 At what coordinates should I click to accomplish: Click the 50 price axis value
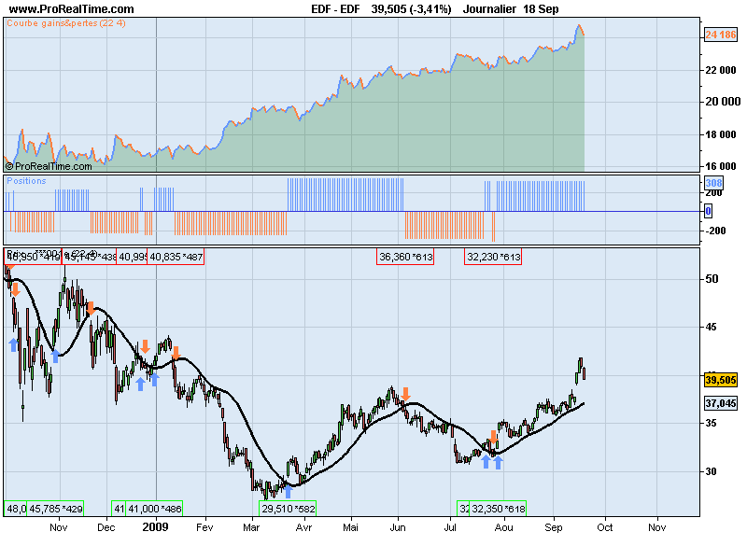(712, 279)
